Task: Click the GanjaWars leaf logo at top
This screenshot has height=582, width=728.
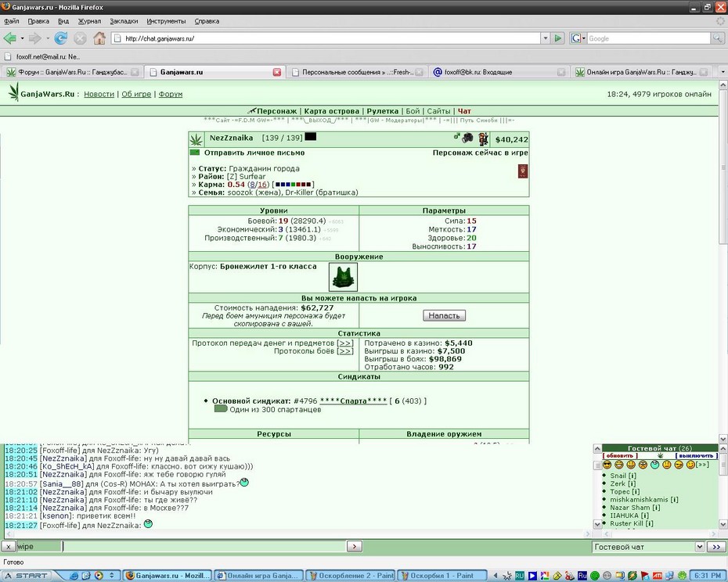Action: [x=13, y=92]
